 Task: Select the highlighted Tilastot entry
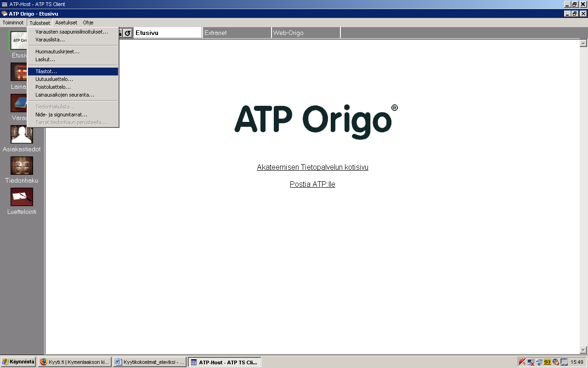(73, 71)
